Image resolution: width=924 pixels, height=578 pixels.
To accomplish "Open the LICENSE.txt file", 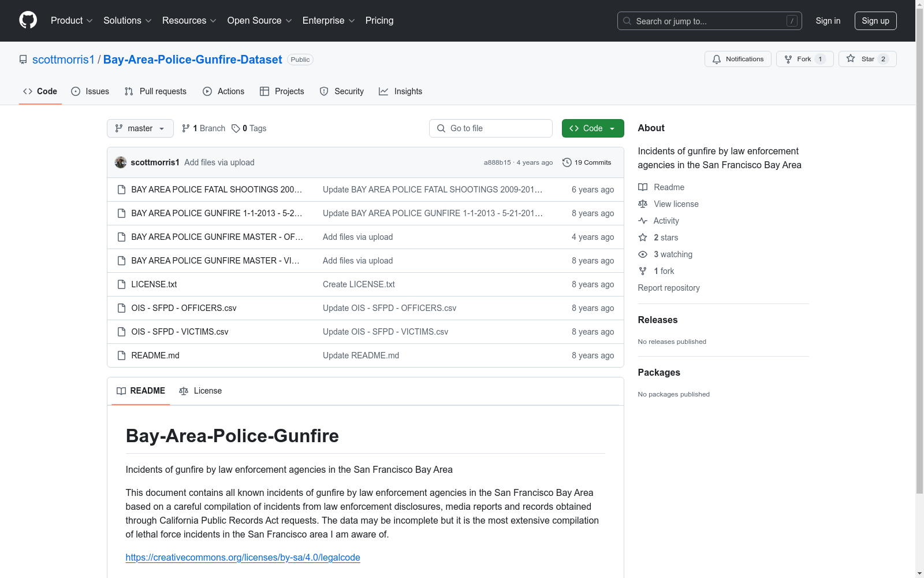I will 154,284.
